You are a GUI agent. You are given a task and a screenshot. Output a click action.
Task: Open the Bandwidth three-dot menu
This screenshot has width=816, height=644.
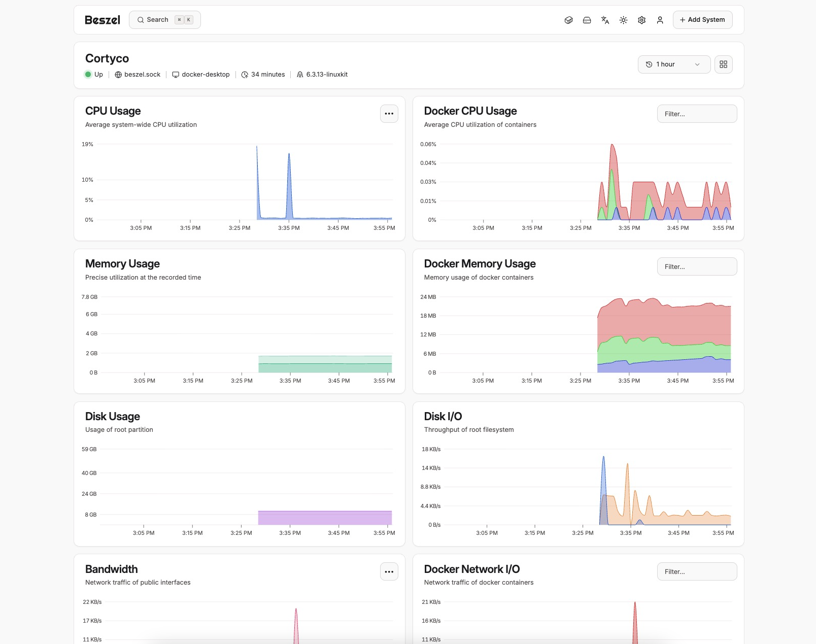(389, 571)
